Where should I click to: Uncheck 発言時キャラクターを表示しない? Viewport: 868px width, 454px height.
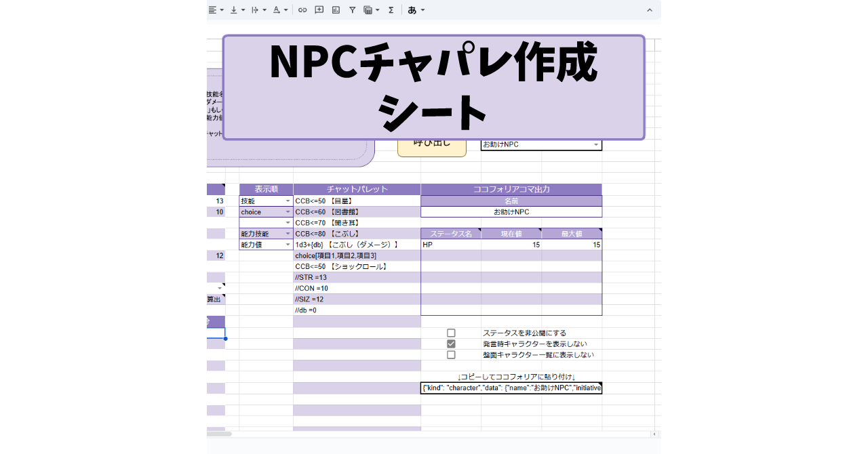452,344
